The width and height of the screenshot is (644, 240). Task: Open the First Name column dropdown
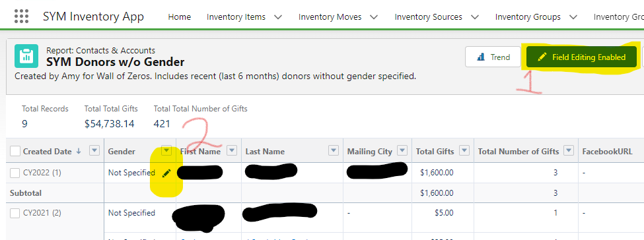232,151
